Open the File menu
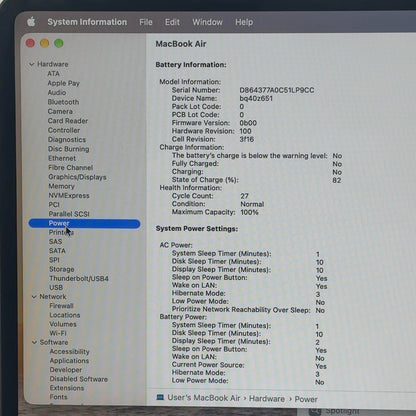 146,22
